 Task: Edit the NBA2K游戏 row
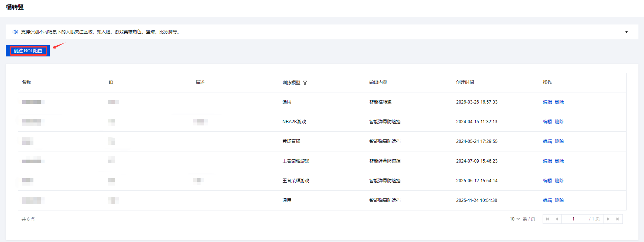click(x=547, y=122)
